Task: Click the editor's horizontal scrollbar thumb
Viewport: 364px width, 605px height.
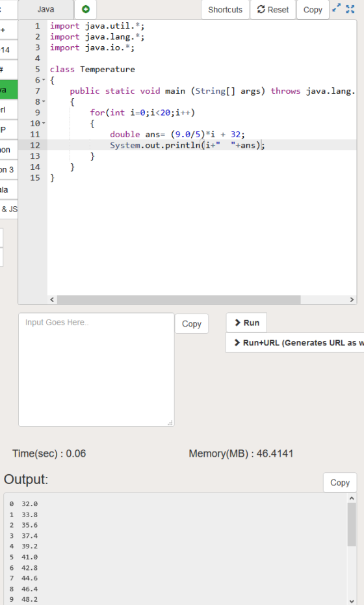Action: click(x=179, y=300)
